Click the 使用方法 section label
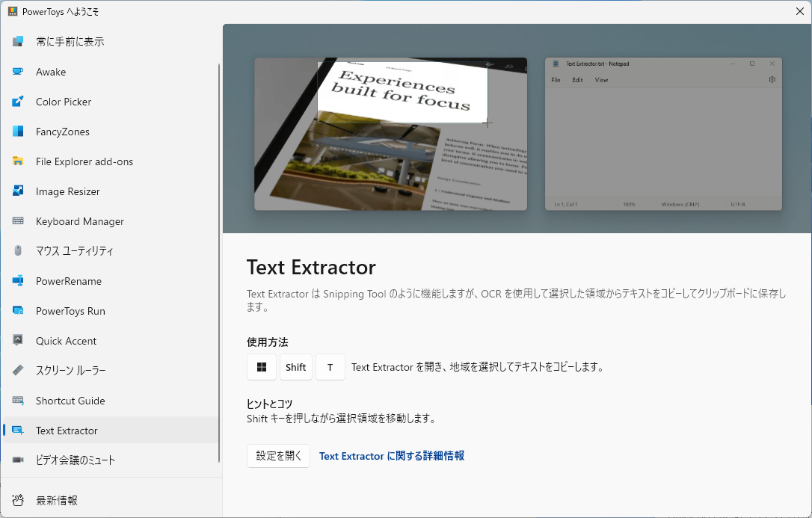 click(267, 342)
